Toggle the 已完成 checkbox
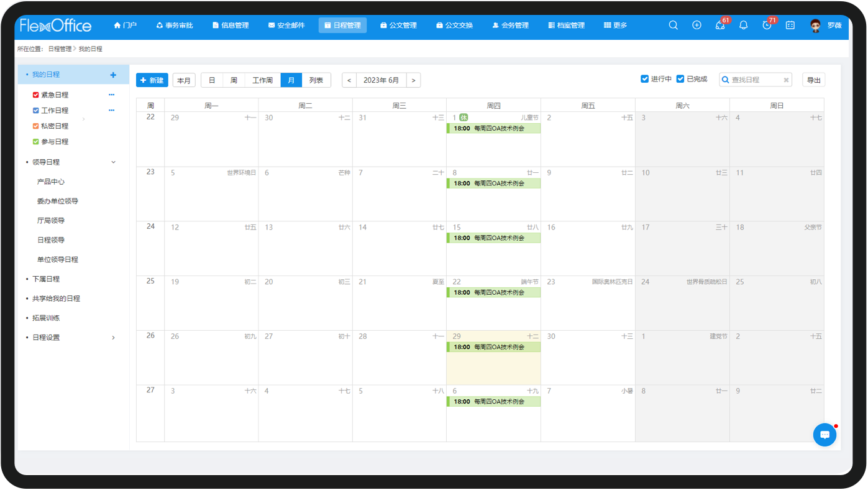The height and width of the screenshot is (490, 868). pyautogui.click(x=680, y=79)
